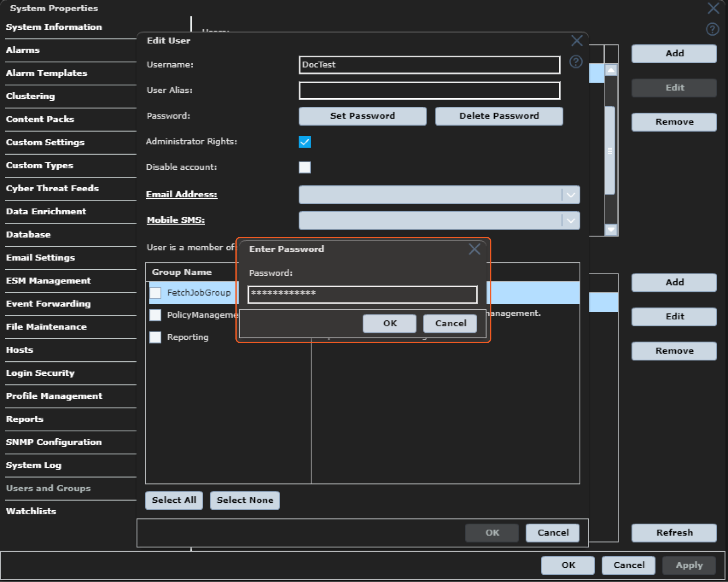The image size is (728, 582).
Task: Expand the Mobile SMS dropdown
Action: tap(570, 221)
